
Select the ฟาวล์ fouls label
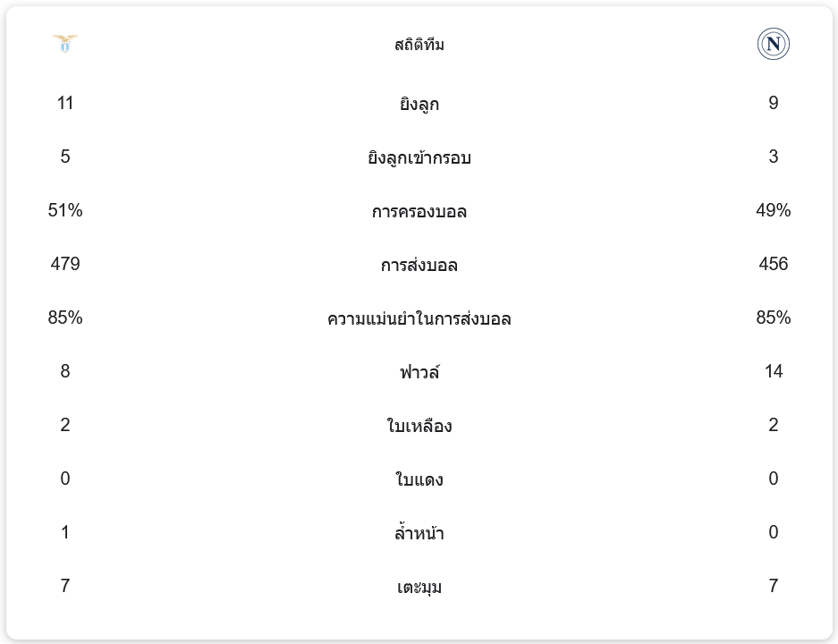pos(419,372)
